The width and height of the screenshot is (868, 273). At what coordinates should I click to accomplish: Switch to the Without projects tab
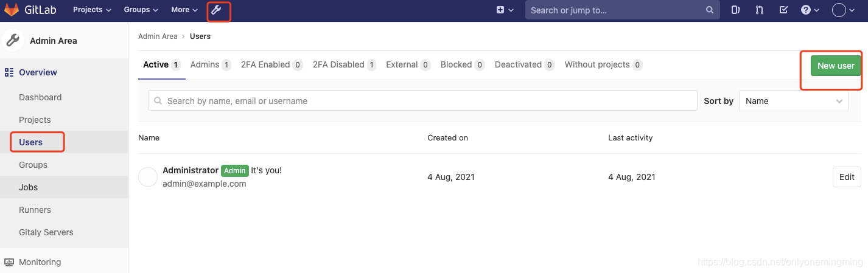(603, 64)
